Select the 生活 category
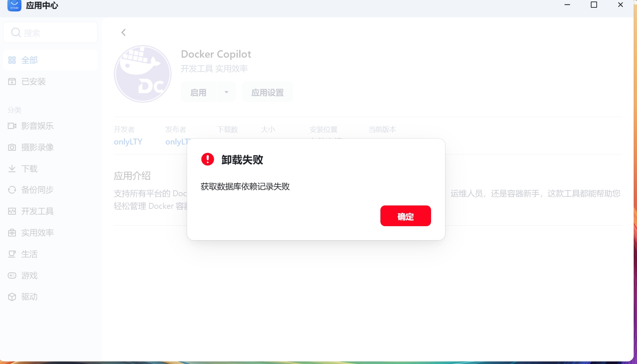637x364 pixels. [x=50, y=254]
